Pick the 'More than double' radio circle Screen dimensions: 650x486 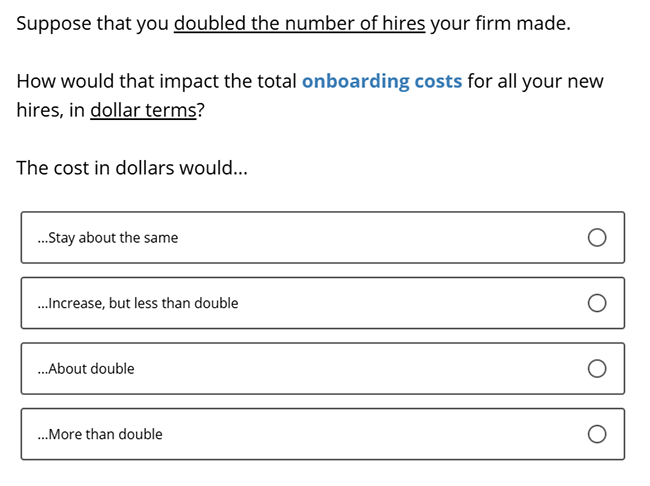597,434
